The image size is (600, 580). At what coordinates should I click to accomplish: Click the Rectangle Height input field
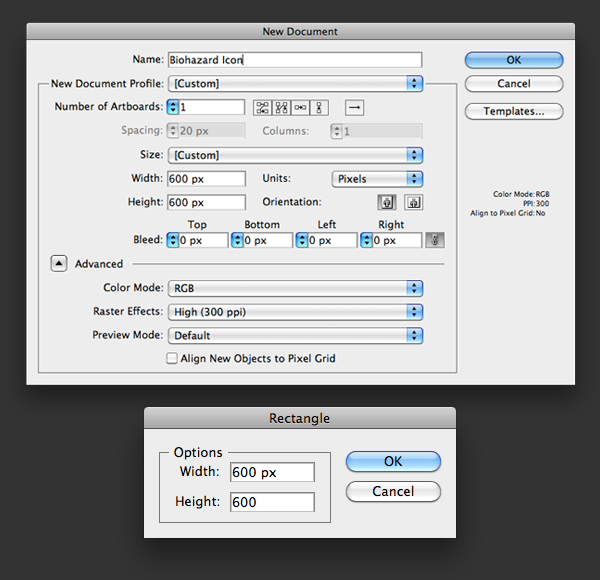(x=272, y=502)
